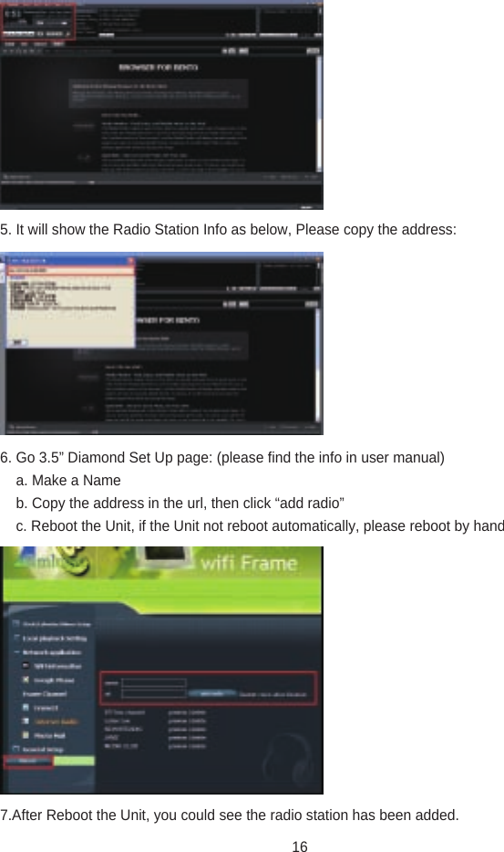Viewport: 504px width, 852px height.
Task: Open Photo Mail in the sidebar
Action: (x=49, y=736)
